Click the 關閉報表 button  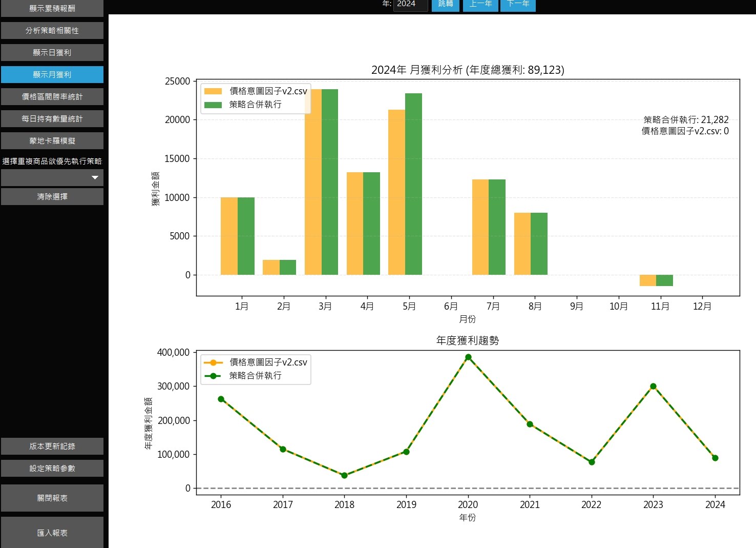[52, 498]
